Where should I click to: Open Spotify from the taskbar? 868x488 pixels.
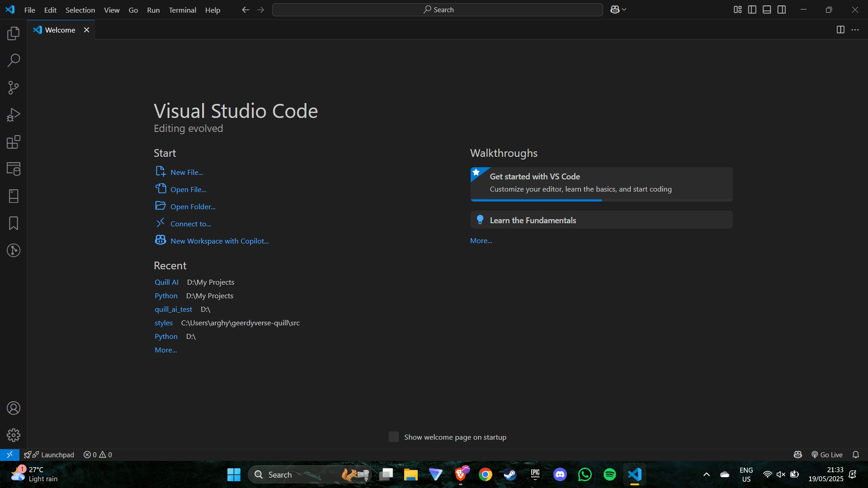pyautogui.click(x=609, y=474)
